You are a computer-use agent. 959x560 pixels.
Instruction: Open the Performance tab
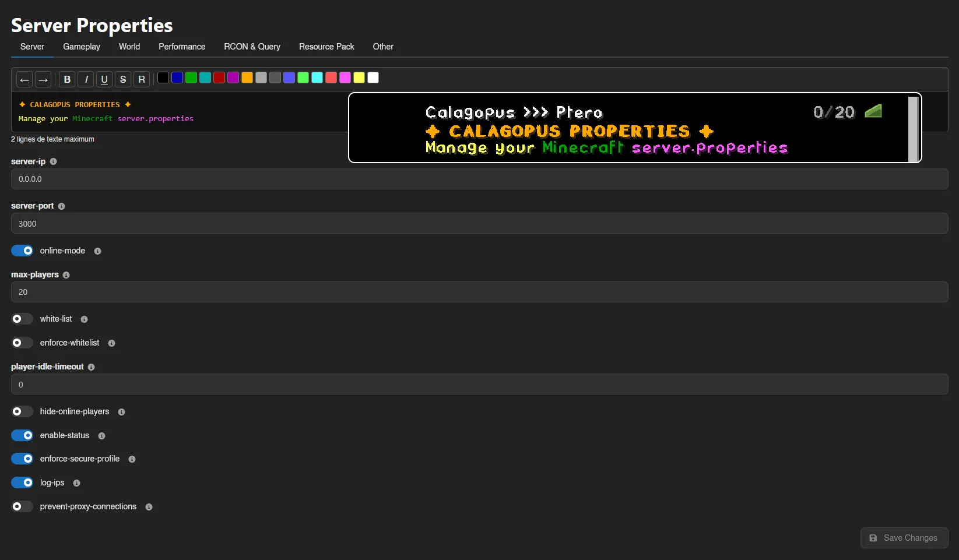(x=182, y=47)
